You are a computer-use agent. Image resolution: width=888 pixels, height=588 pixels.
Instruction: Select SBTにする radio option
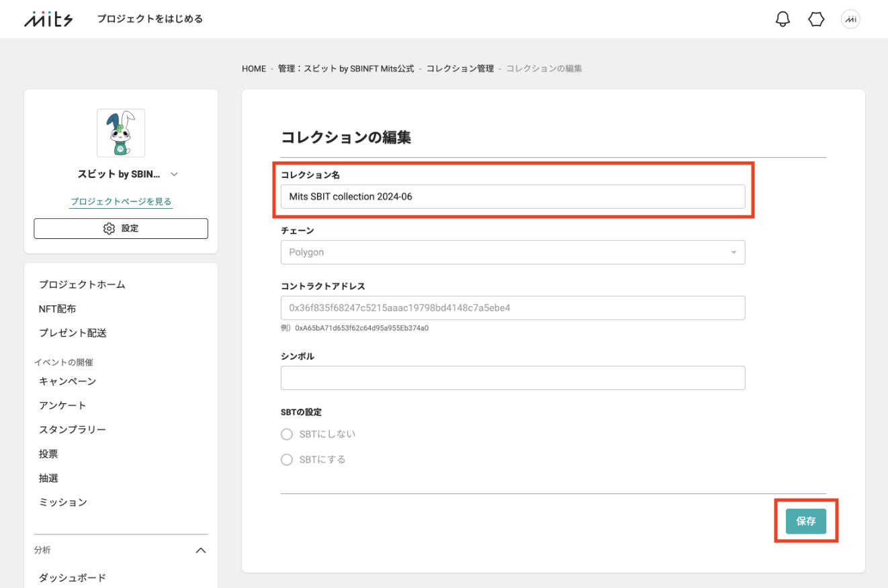(287, 460)
